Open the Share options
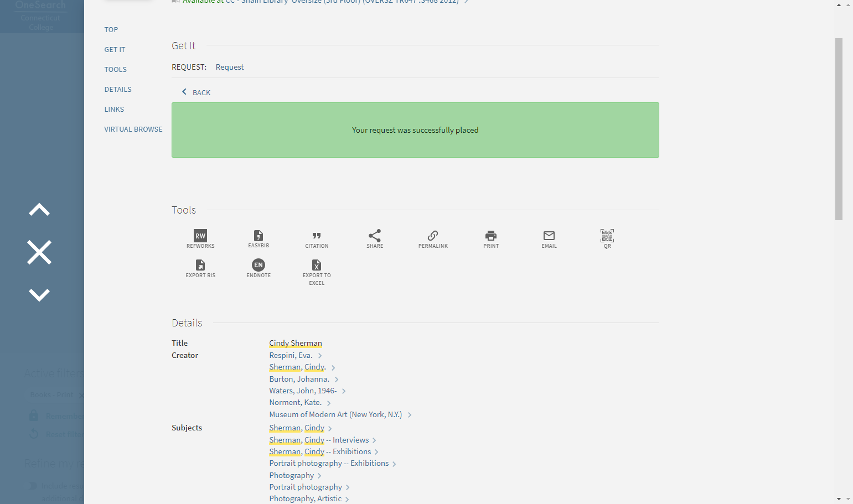Screen dimensions: 853x504 point(375,239)
